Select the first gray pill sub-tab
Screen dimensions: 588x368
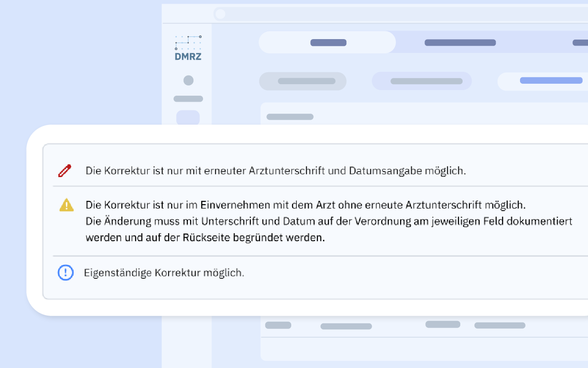click(x=303, y=81)
